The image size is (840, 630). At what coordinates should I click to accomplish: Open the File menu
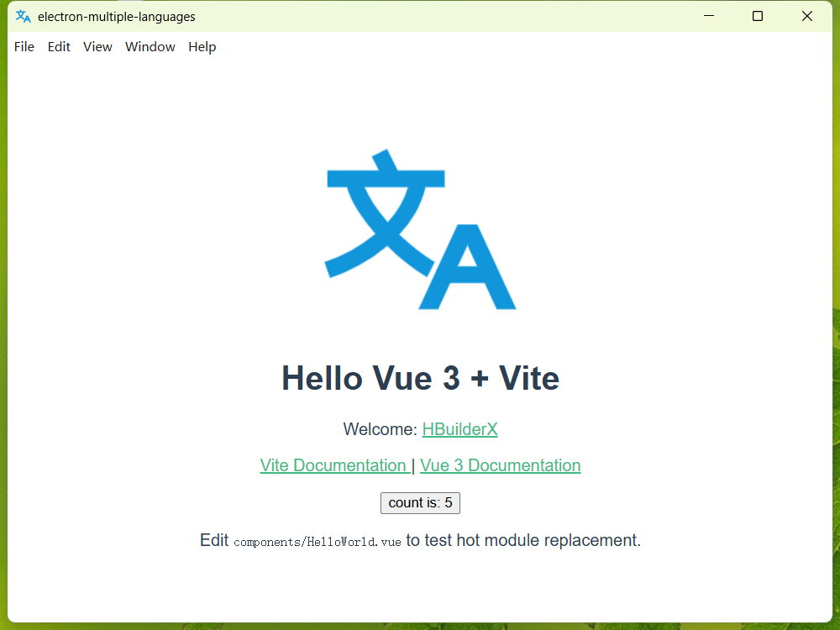coord(24,47)
